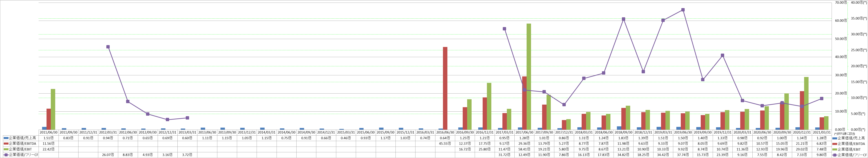Click the 21.21倍 EBITDA cell
The height and width of the screenshot is (158, 868).
point(802,144)
